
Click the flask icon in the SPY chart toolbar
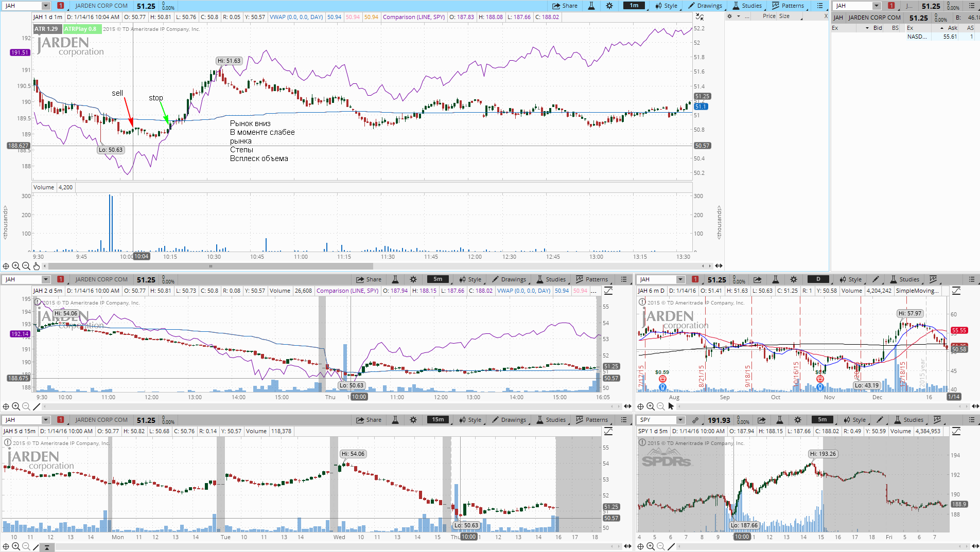pyautogui.click(x=780, y=420)
